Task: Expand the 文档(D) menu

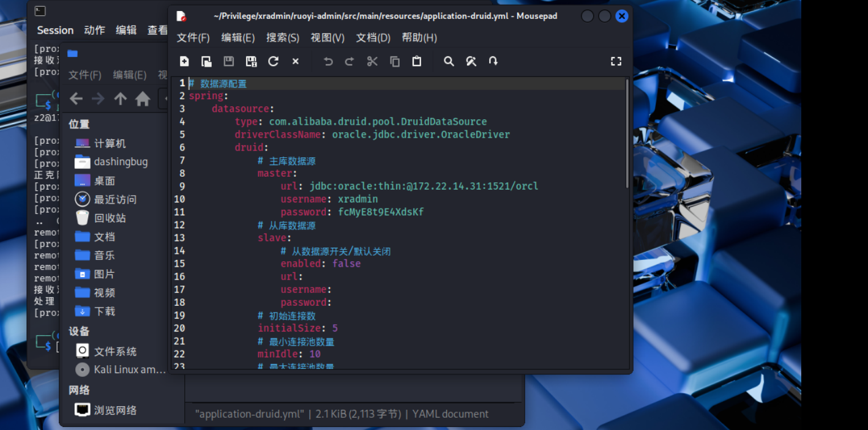Action: [x=373, y=38]
